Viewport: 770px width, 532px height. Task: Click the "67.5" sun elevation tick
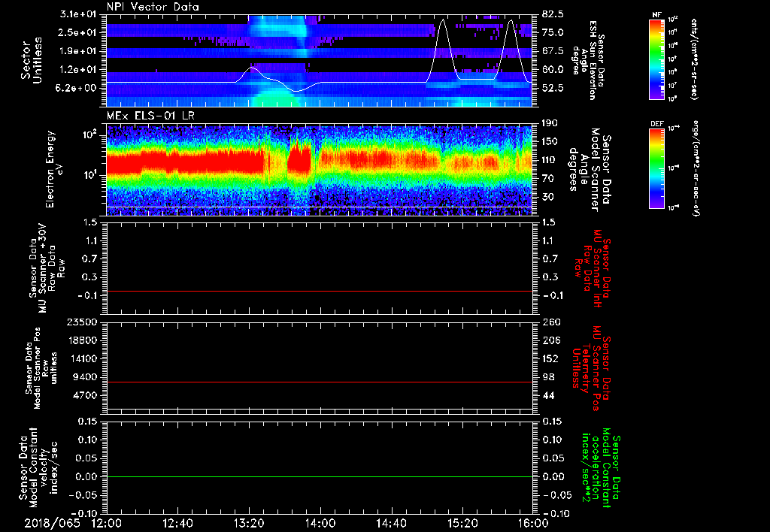click(553, 51)
